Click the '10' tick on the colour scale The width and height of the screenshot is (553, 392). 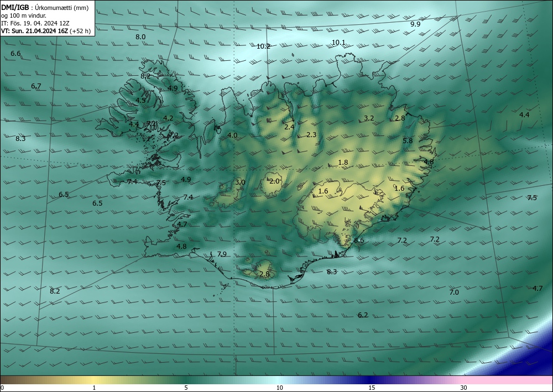[279, 388]
